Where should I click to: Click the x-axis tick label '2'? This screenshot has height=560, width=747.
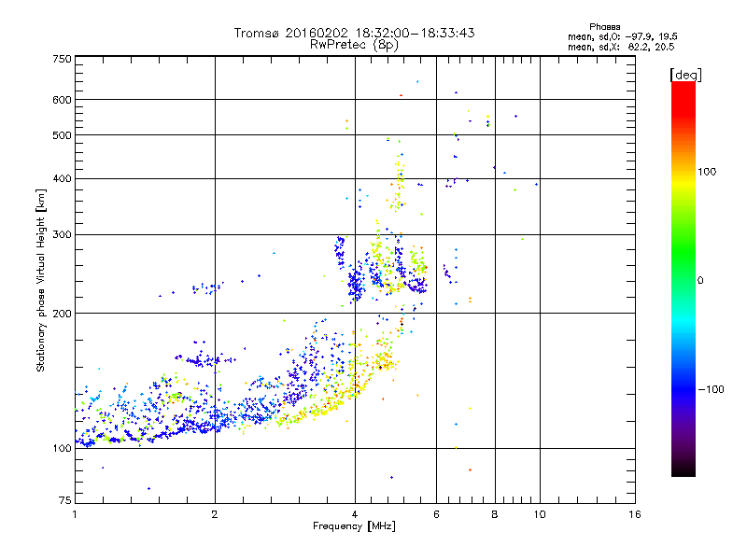coord(215,514)
